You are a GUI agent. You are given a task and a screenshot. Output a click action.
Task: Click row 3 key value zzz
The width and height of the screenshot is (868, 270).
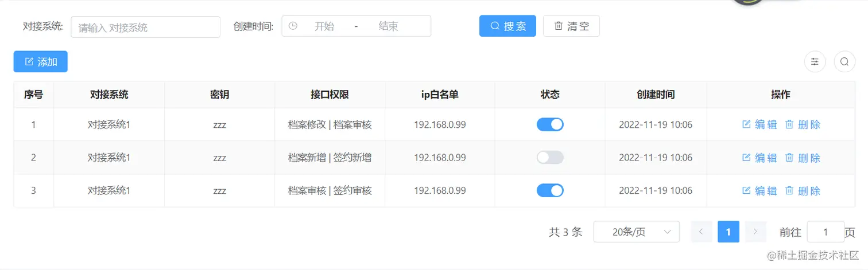[219, 190]
